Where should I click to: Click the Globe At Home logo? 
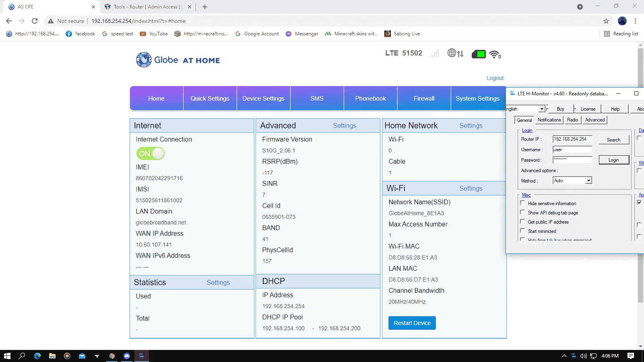[x=178, y=60]
